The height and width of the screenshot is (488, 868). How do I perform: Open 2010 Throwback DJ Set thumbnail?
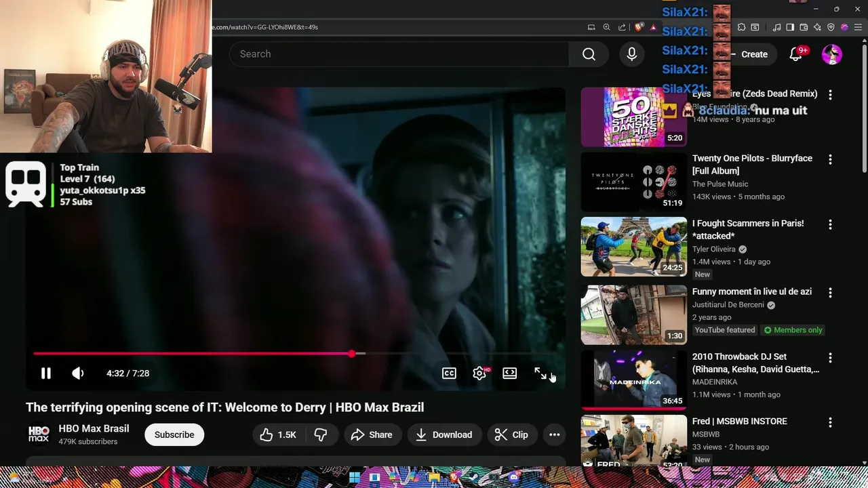(633, 380)
